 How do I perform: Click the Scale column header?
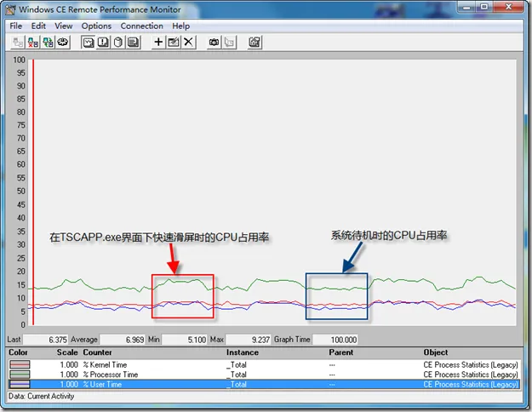(x=67, y=352)
